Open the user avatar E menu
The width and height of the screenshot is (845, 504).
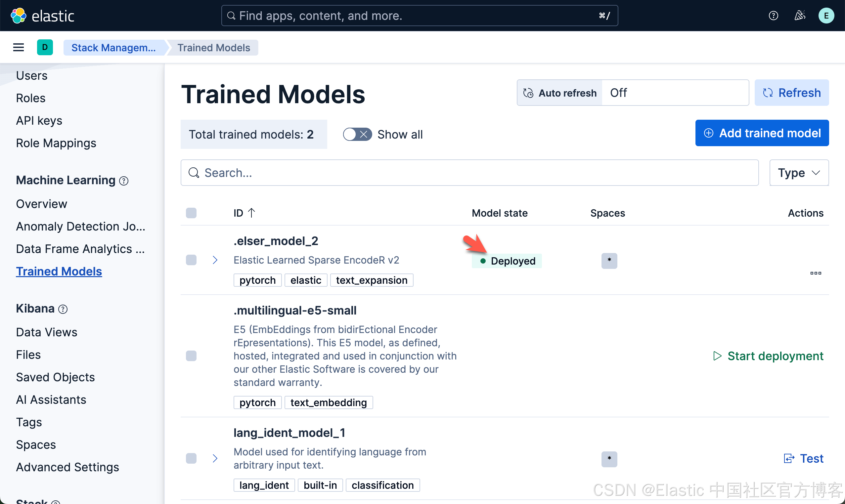click(826, 16)
